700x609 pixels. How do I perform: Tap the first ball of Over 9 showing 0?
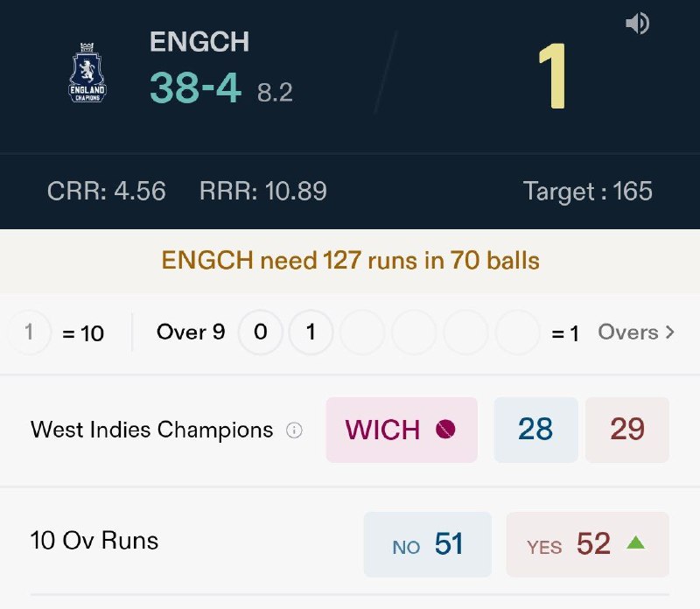coord(260,332)
